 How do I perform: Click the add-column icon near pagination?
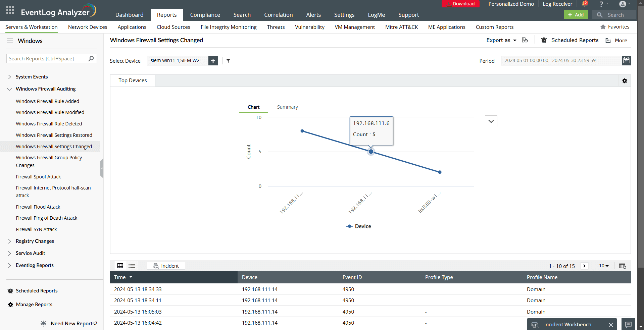[x=623, y=266]
